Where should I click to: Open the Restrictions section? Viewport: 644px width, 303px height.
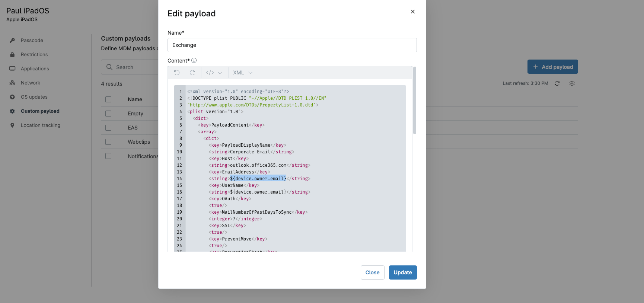(x=34, y=54)
